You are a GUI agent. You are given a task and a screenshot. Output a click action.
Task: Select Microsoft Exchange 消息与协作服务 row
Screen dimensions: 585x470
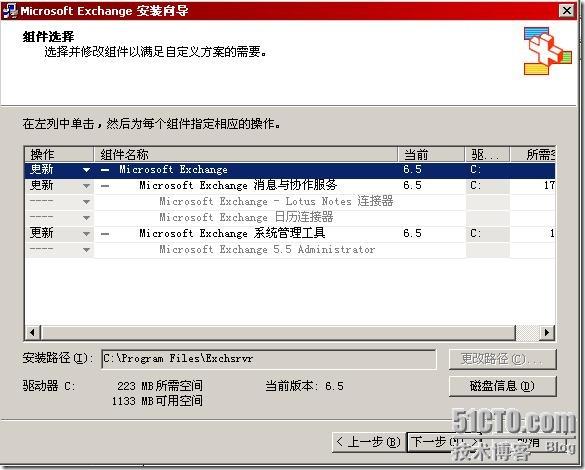point(290,186)
